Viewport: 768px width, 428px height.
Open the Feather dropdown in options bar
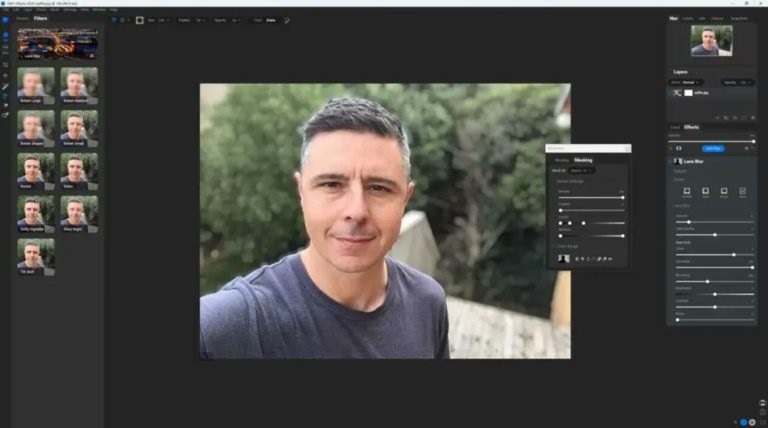[x=201, y=20]
